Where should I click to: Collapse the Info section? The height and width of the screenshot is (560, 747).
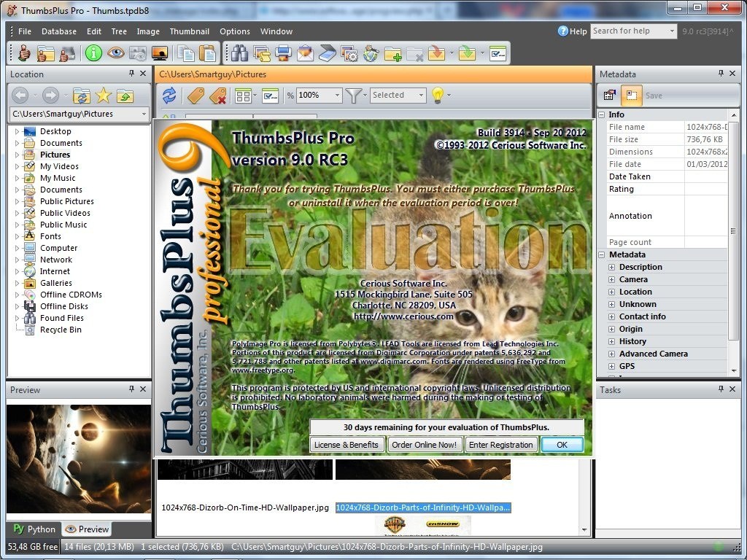coord(602,114)
